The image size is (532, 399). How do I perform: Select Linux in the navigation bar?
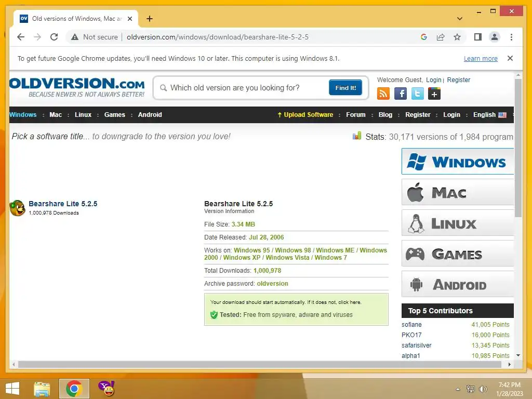point(83,115)
